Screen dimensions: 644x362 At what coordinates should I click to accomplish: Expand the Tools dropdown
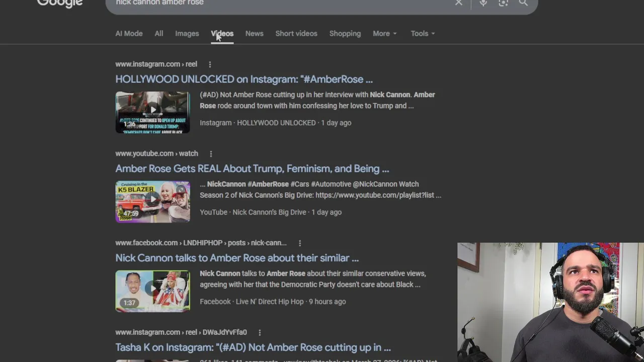pos(423,34)
